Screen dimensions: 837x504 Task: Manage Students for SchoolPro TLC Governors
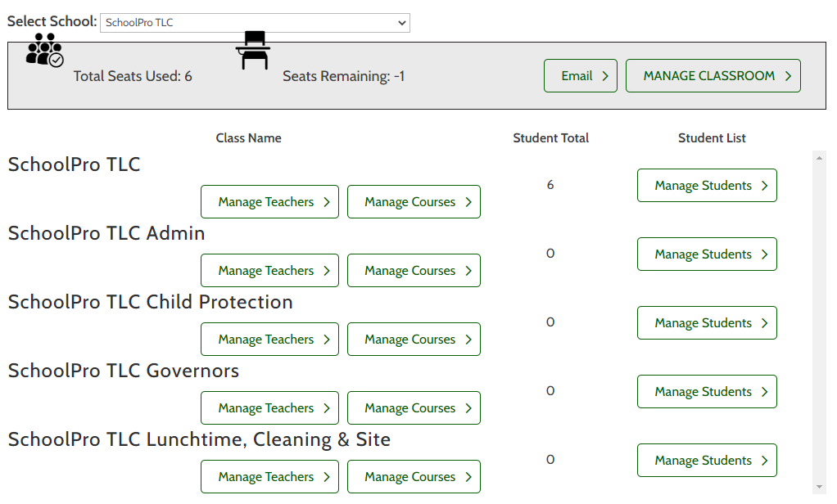click(x=707, y=392)
